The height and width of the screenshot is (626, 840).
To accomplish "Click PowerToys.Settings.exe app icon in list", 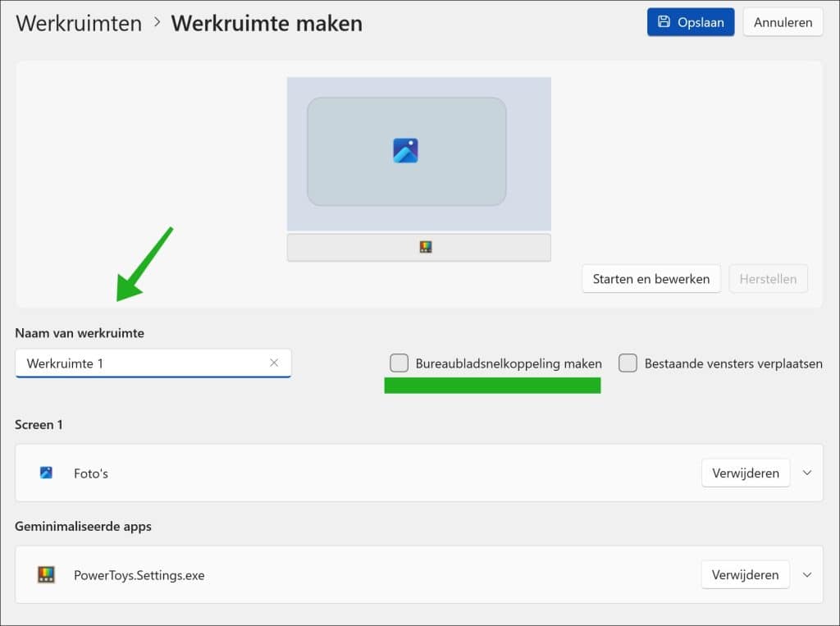I will pos(46,574).
